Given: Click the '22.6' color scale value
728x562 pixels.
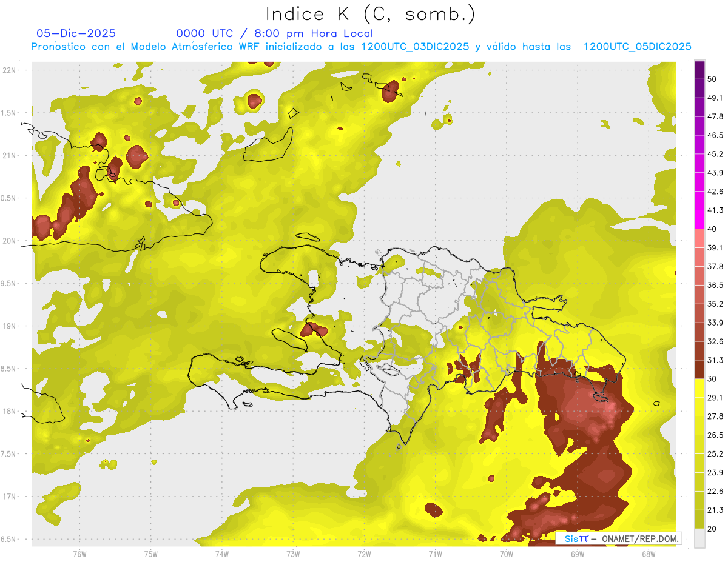Looking at the screenshot, I should 715,492.
